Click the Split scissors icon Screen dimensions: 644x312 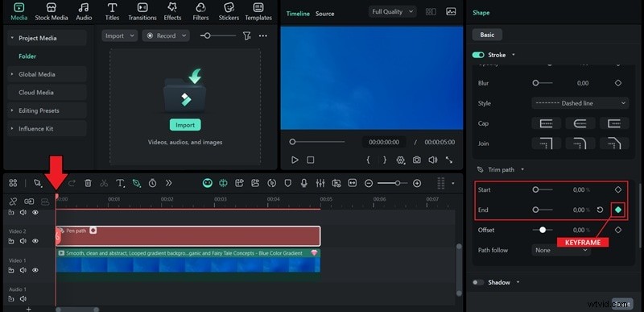tap(104, 183)
